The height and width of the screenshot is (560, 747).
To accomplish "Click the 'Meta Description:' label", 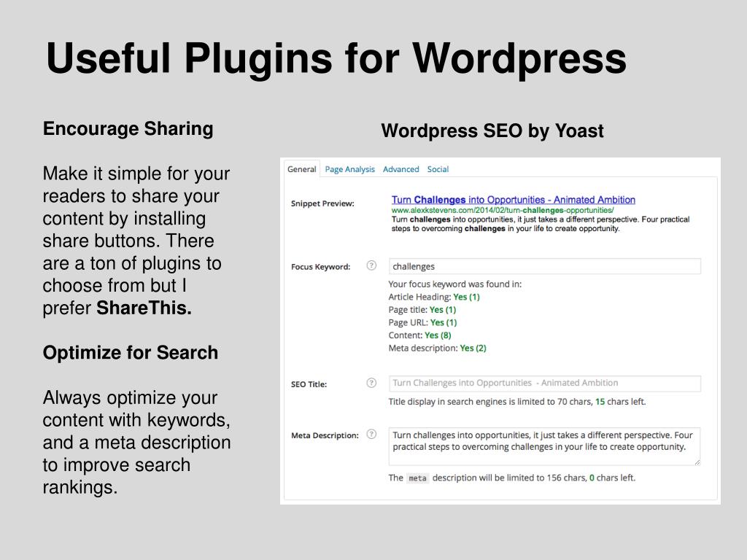I will tap(325, 435).
